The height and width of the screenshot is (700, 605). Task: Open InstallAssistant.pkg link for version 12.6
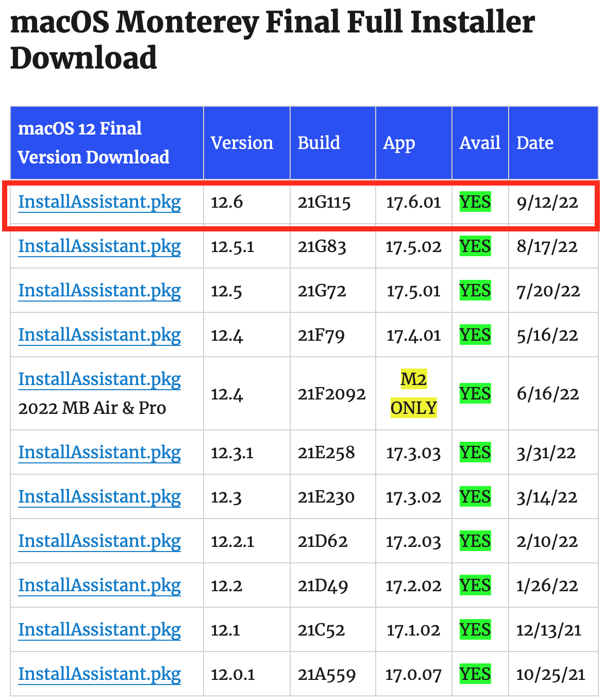99,202
